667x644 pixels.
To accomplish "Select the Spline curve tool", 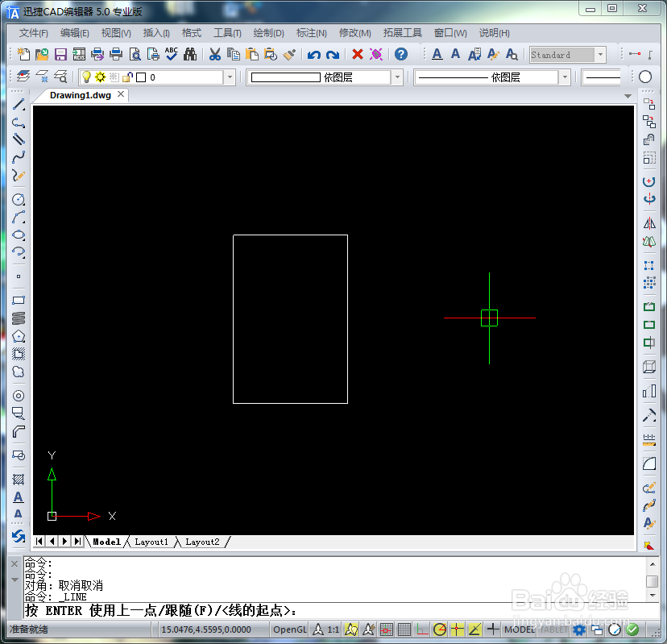I will 19,158.
